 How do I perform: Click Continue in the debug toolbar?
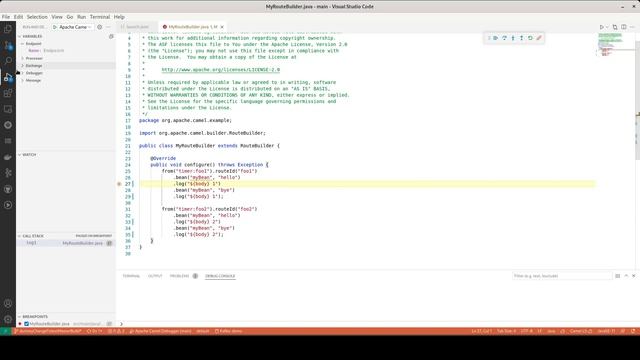coord(496,38)
